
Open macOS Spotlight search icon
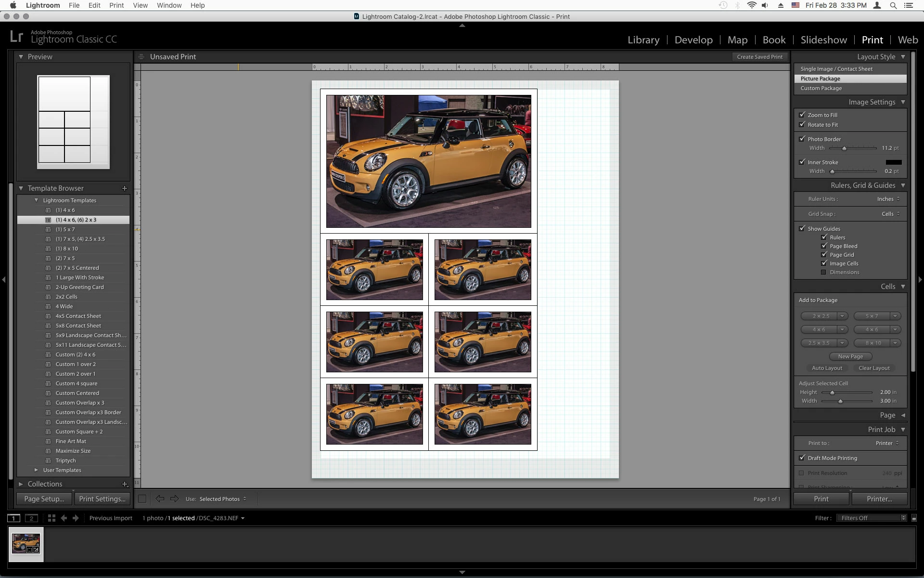coord(893,5)
